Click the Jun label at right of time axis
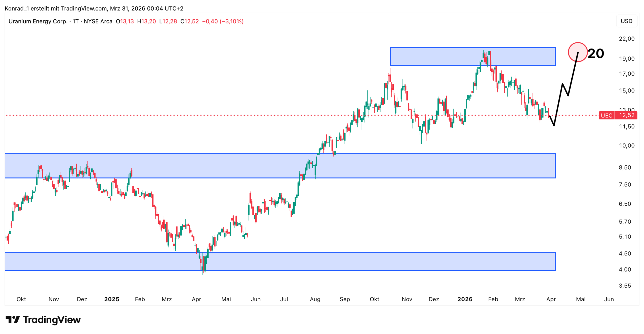The width and height of the screenshot is (644, 334). pyautogui.click(x=609, y=299)
